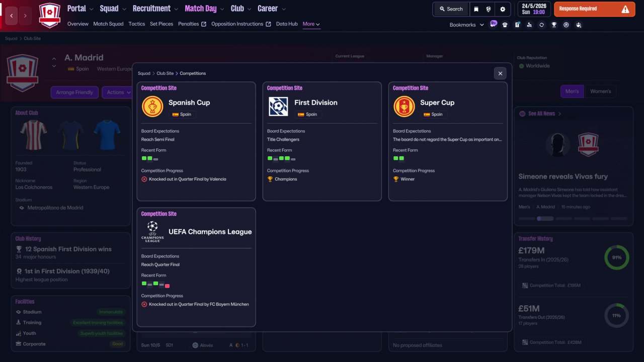644x362 pixels.
Task: Click the trophy icon in Bookmarks bar
Action: (x=554, y=25)
